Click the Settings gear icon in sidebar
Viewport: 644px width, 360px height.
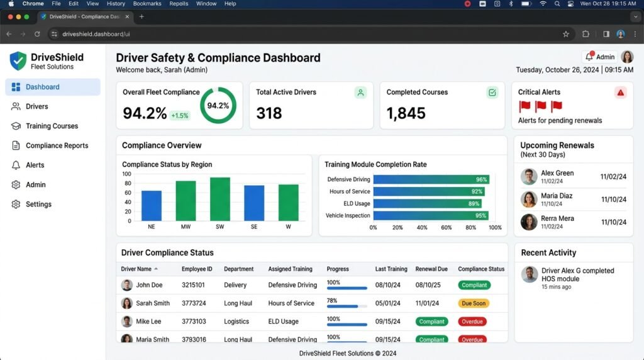[x=16, y=205]
